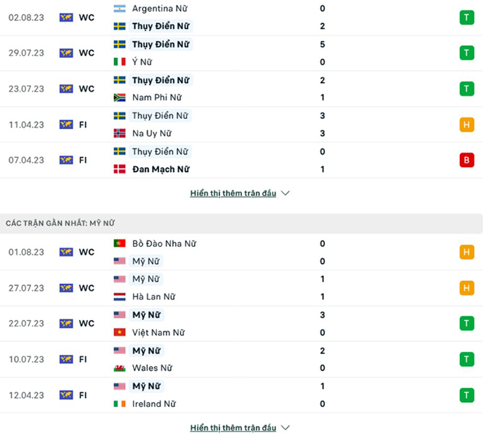The width and height of the screenshot is (483, 448).
Task: Click the Bồ Đào Nha Nữ flag icon
Action: (x=120, y=243)
